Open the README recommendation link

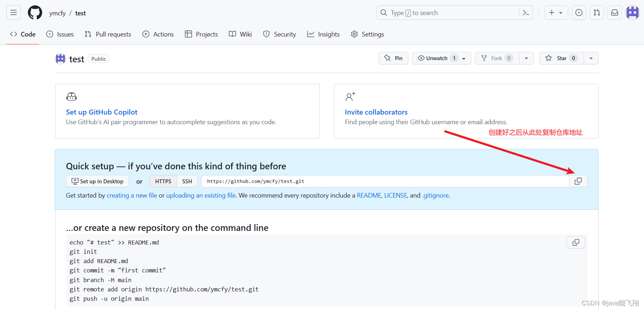pos(369,195)
